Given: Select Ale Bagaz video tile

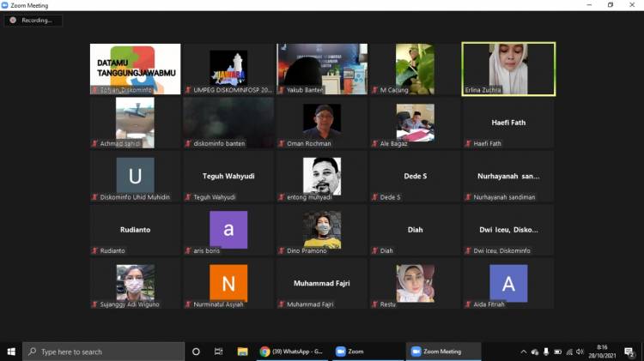Looking at the screenshot, I should click(416, 123).
